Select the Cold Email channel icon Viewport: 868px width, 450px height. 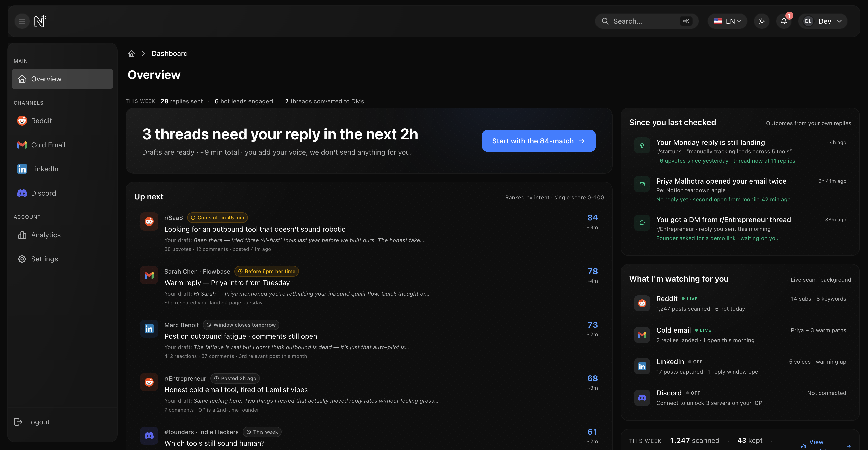coord(22,145)
